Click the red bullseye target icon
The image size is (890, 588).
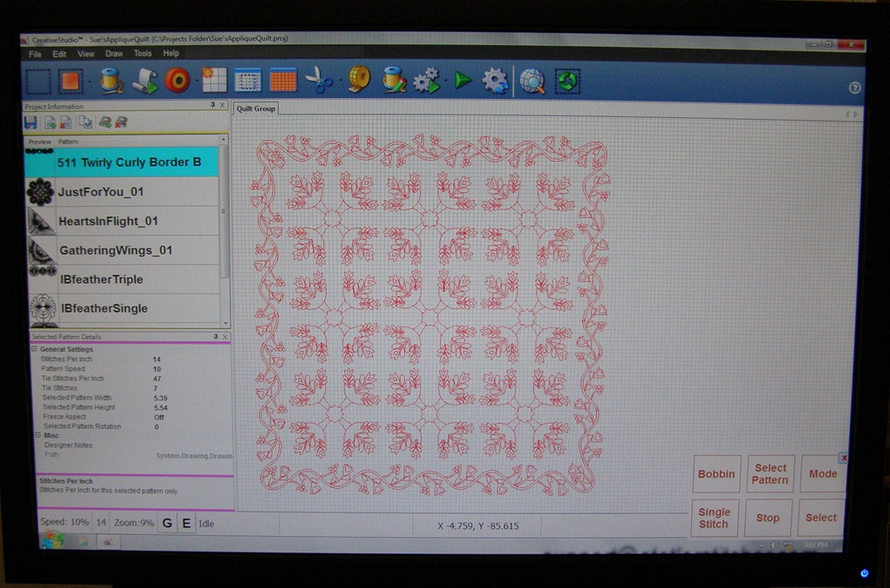coord(177,81)
